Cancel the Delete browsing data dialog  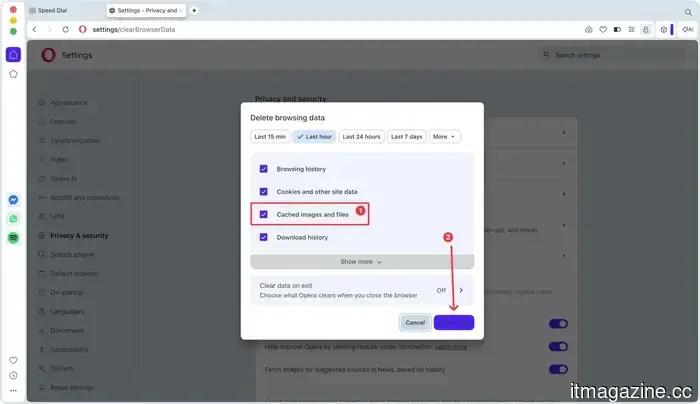(x=415, y=322)
